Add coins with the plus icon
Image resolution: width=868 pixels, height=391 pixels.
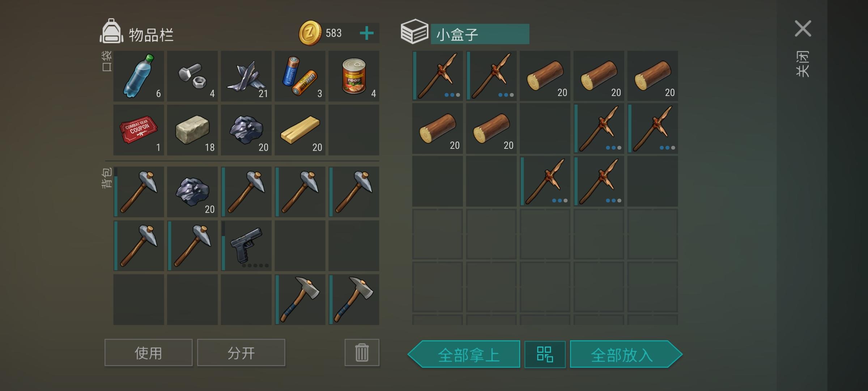(367, 33)
